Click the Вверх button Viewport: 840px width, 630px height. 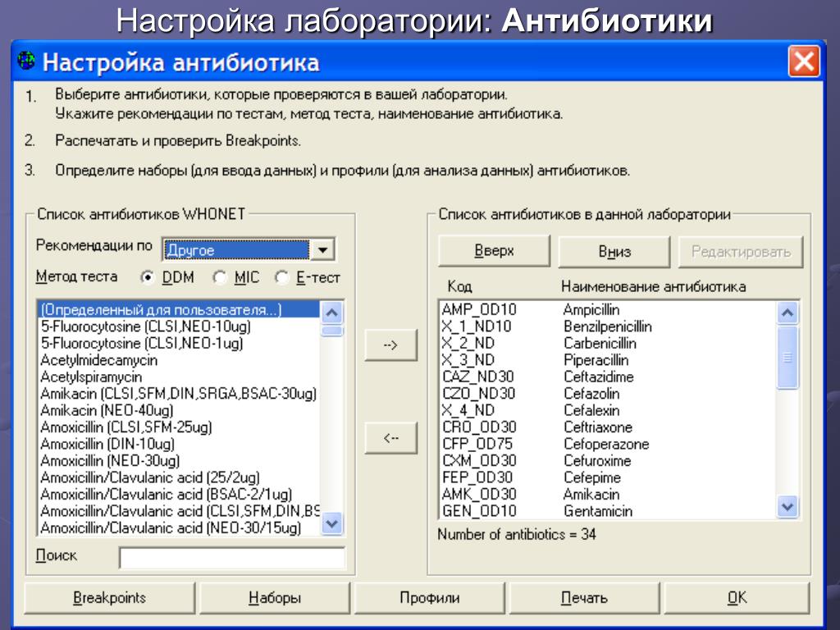(494, 251)
